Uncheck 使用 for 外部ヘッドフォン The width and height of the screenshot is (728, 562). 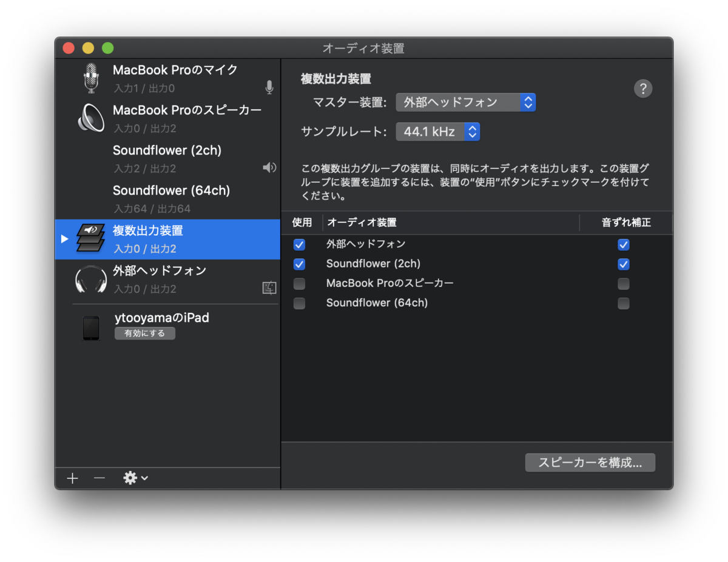click(x=299, y=245)
